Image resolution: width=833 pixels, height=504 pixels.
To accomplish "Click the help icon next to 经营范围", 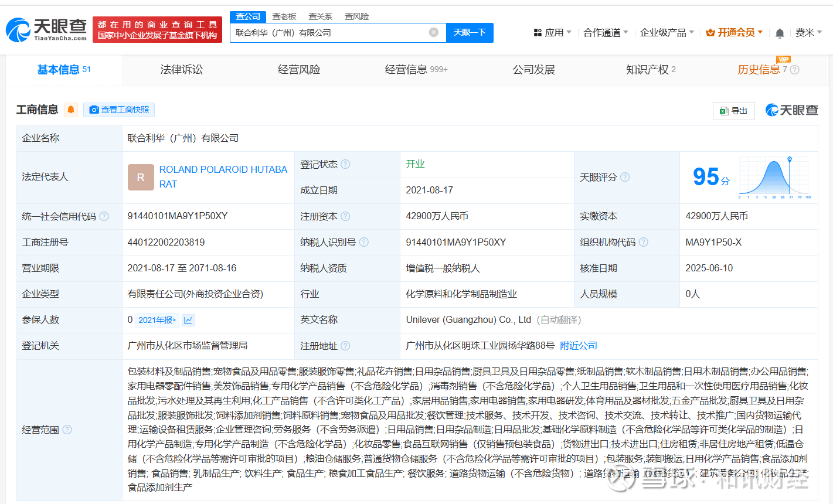I will coord(67,430).
